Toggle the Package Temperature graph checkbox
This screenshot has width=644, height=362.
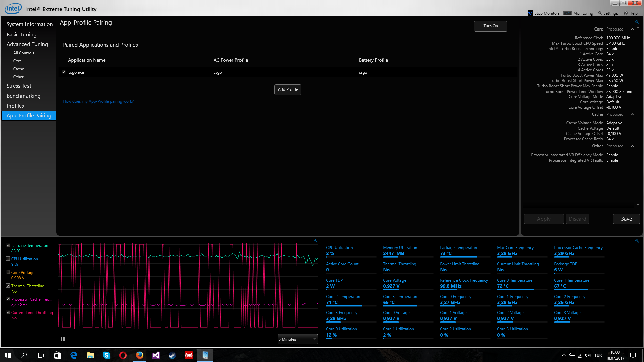[8, 245]
